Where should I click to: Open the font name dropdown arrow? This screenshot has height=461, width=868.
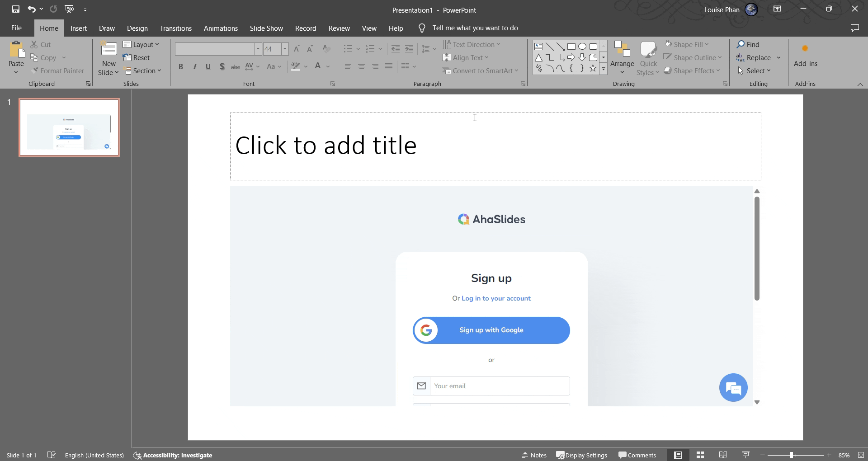click(x=258, y=49)
